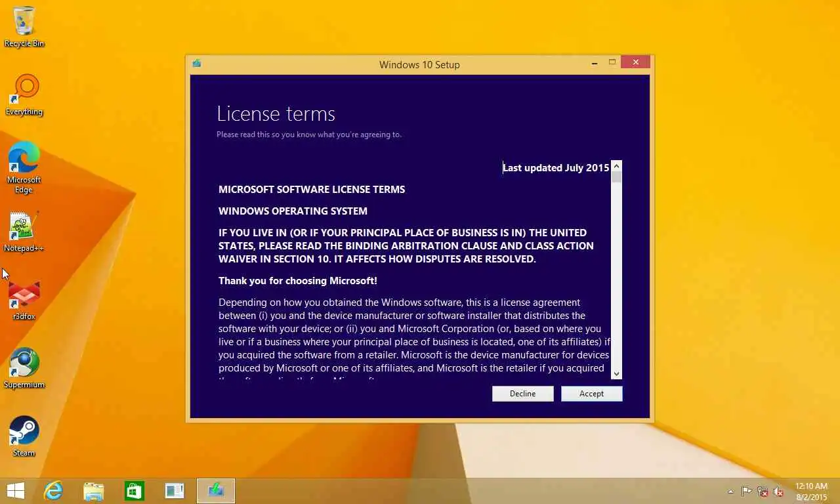Click the license scrollbar down arrow
840x504 pixels.
tap(616, 373)
